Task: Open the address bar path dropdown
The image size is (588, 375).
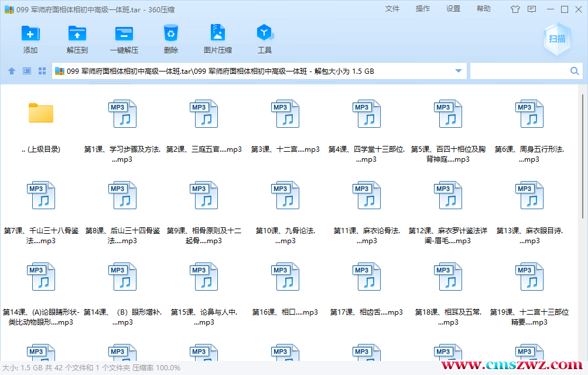Action: click(x=459, y=70)
